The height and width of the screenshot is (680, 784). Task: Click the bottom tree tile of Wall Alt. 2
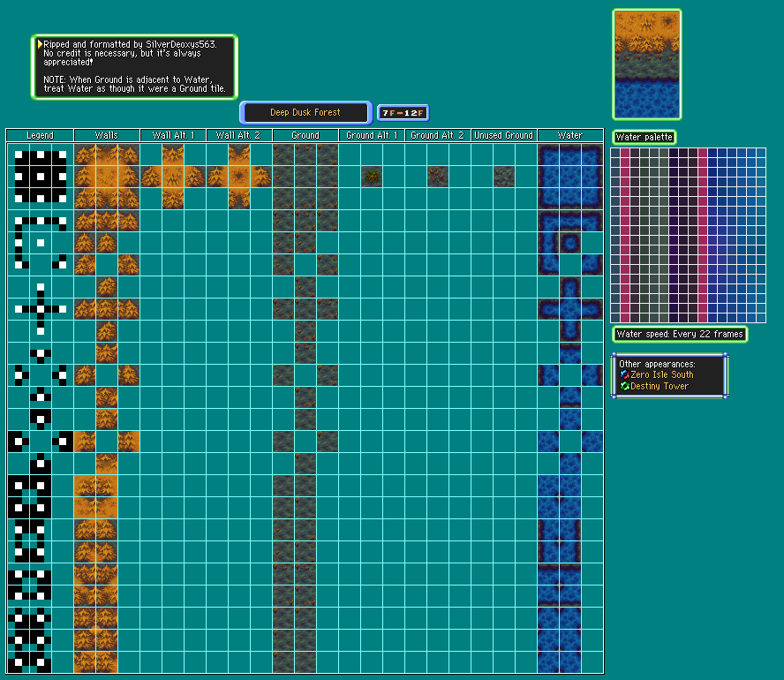click(239, 199)
